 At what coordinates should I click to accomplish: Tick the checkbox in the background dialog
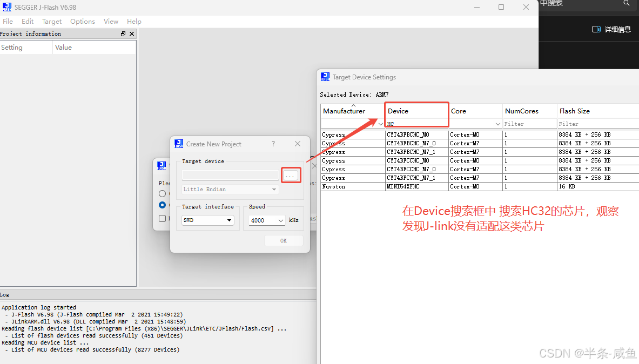pos(162,219)
